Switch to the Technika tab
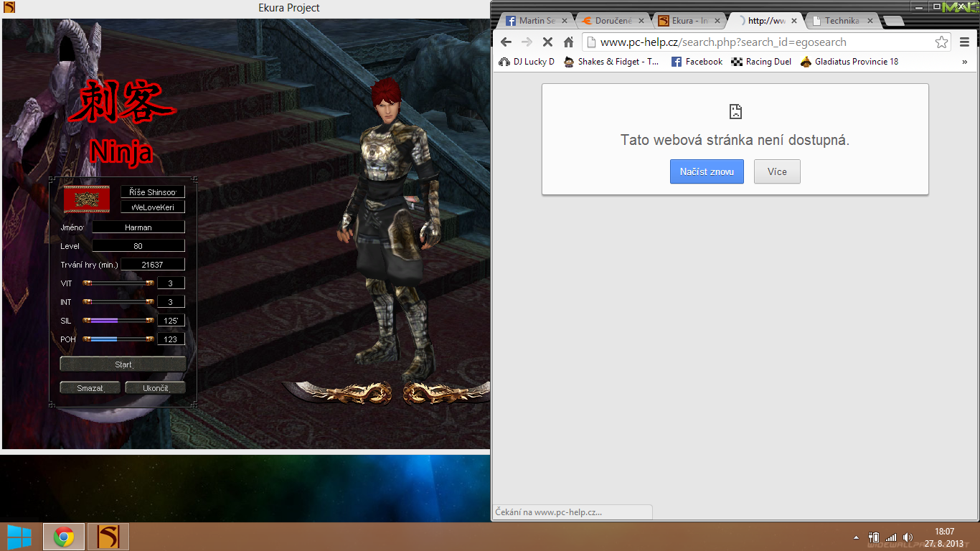The height and width of the screenshot is (551, 980). point(841,21)
